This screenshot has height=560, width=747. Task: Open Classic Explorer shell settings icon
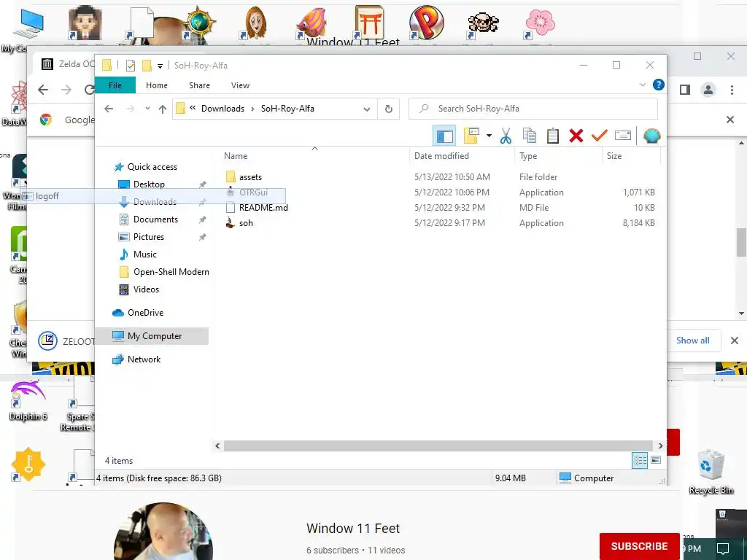(651, 136)
